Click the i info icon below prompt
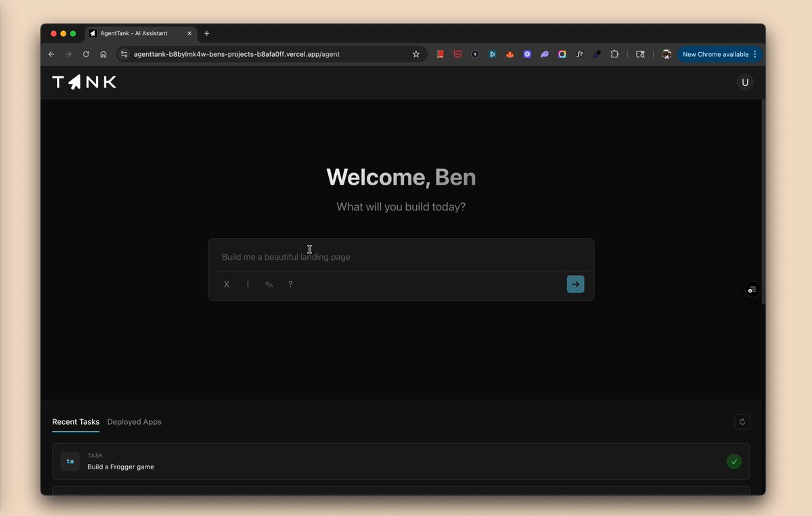812x516 pixels. 248,285
